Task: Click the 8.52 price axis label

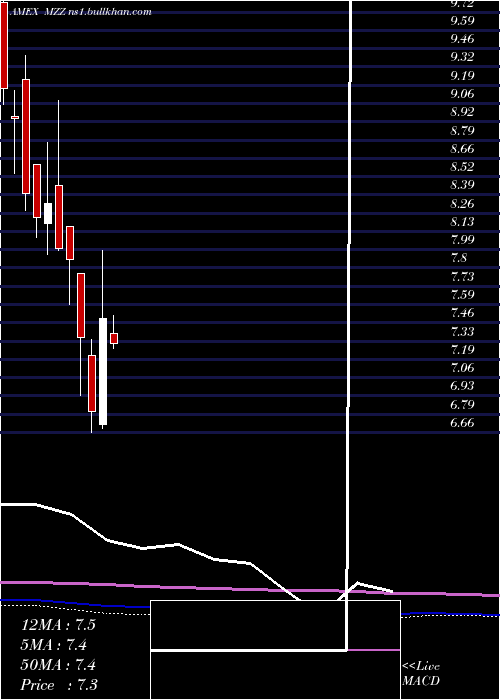Action: click(x=462, y=167)
